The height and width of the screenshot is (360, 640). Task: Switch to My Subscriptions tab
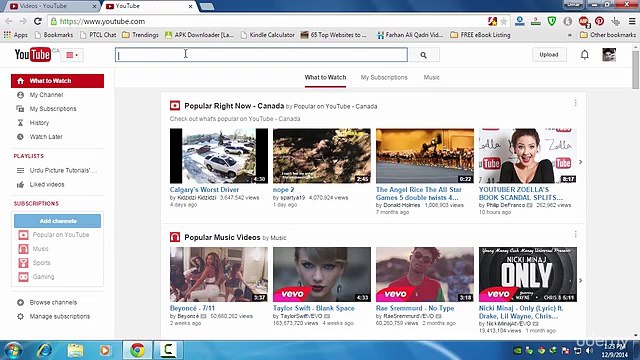click(x=384, y=77)
